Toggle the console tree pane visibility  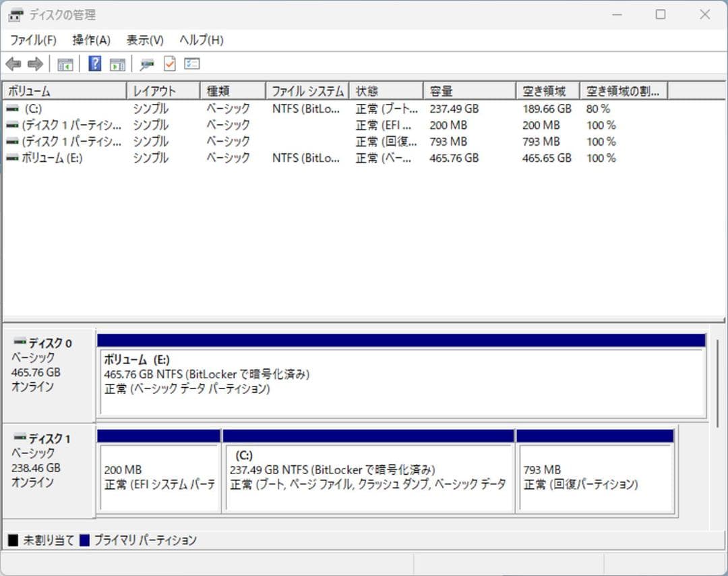pos(65,63)
